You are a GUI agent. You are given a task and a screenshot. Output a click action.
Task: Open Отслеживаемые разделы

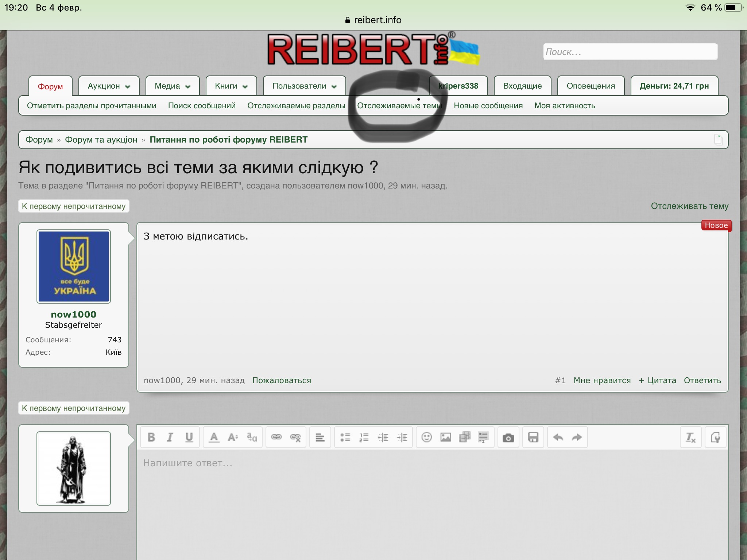click(x=296, y=106)
